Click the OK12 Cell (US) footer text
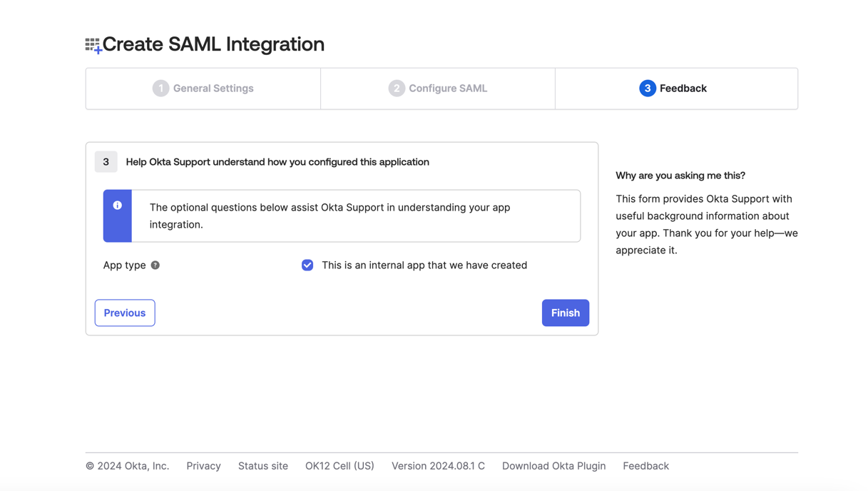868x491 pixels. click(339, 465)
